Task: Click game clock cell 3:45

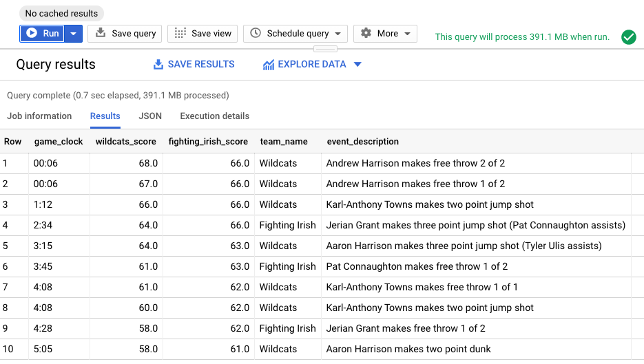Action: click(x=43, y=266)
